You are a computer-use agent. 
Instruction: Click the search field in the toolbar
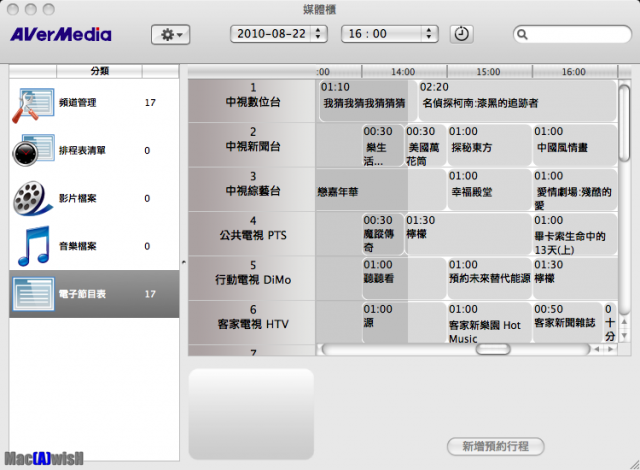[x=572, y=34]
